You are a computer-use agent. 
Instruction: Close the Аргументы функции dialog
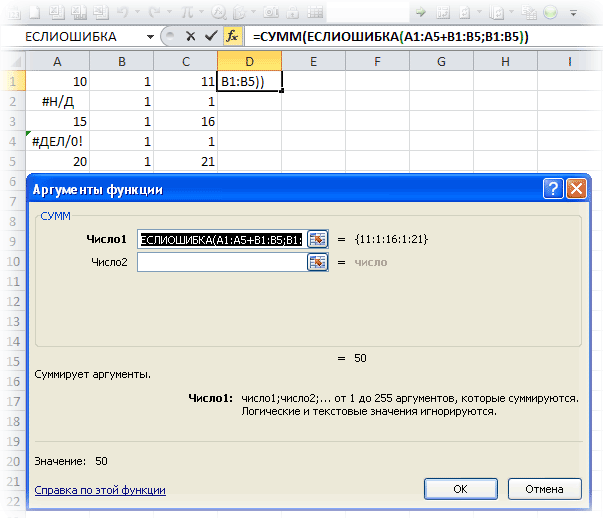576,188
